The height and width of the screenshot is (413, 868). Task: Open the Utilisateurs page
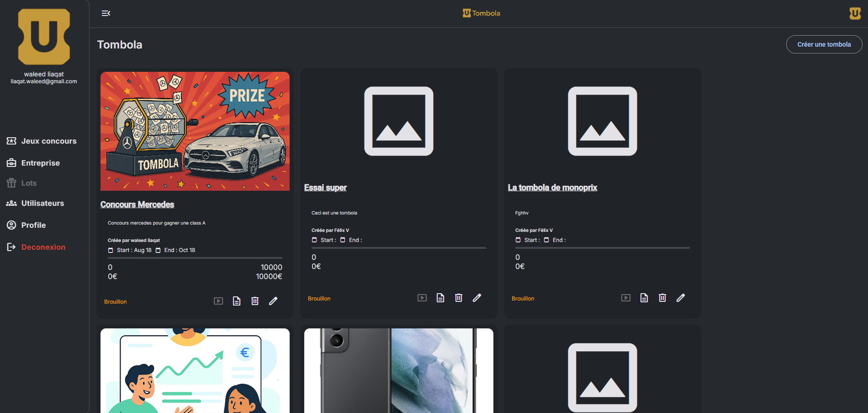42,203
